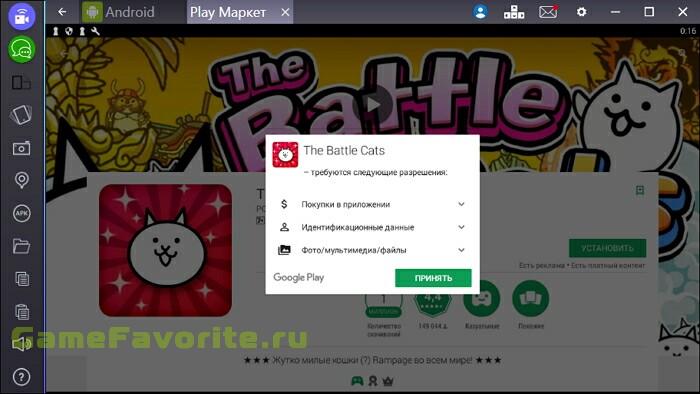The image size is (700, 394).
Task: Click the search magnifier on the banner
Action: tap(682, 53)
